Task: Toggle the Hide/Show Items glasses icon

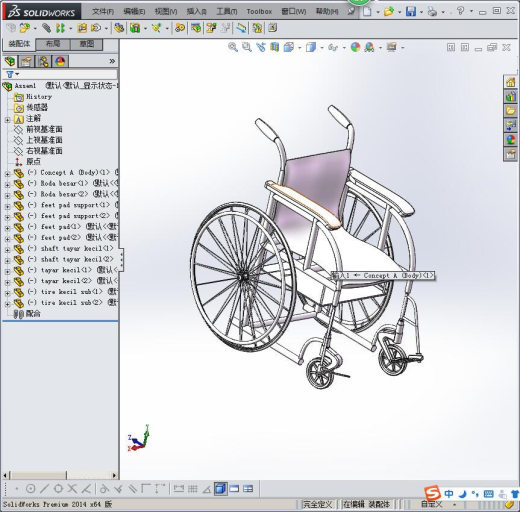Action: (333, 47)
